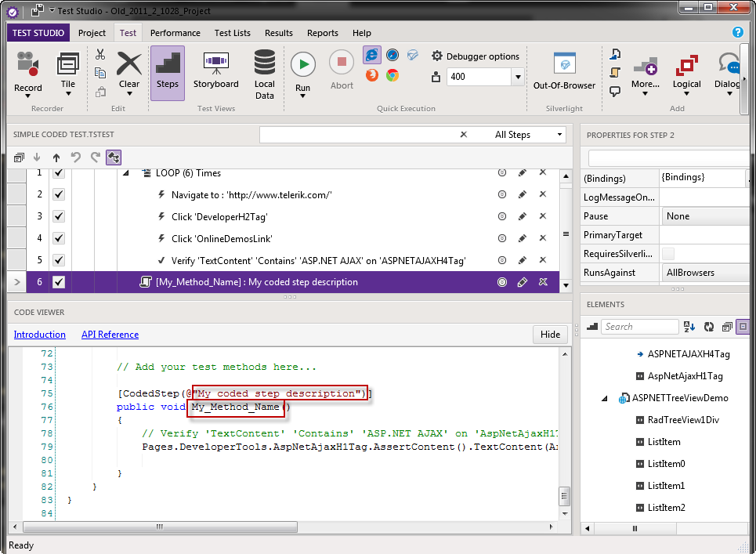Collapse the ASPNETTreeViewDemo tree node
The image size is (756, 554).
pos(605,398)
